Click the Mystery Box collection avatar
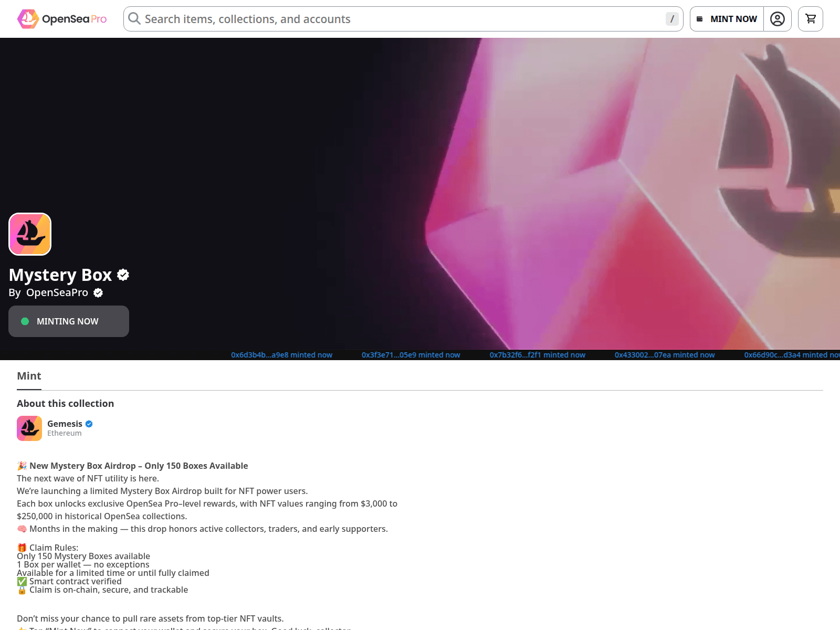The image size is (840, 630). point(30,234)
